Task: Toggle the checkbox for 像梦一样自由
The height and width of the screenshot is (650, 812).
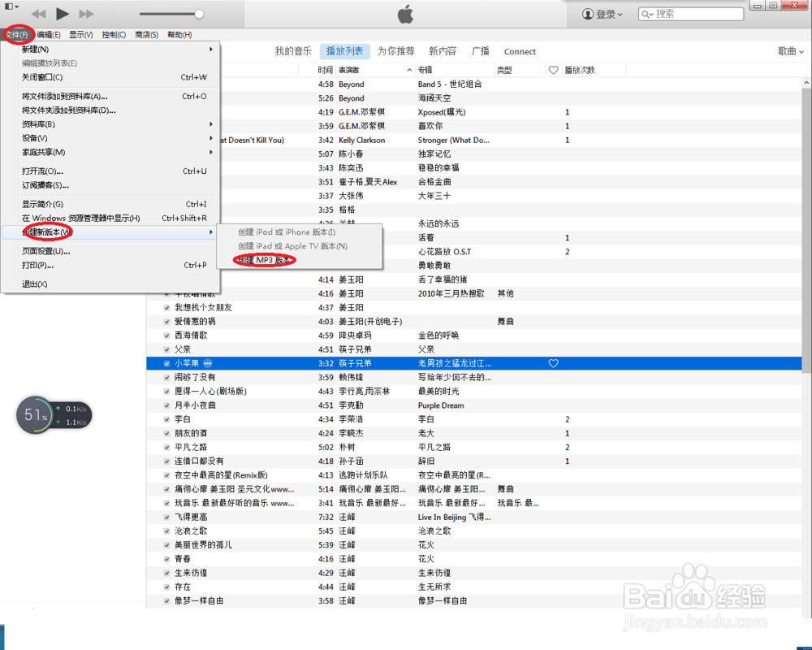Action: click(x=166, y=600)
